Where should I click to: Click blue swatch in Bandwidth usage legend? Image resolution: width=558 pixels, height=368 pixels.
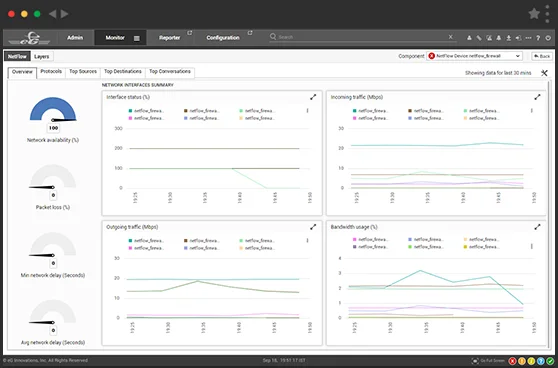(x=410, y=240)
